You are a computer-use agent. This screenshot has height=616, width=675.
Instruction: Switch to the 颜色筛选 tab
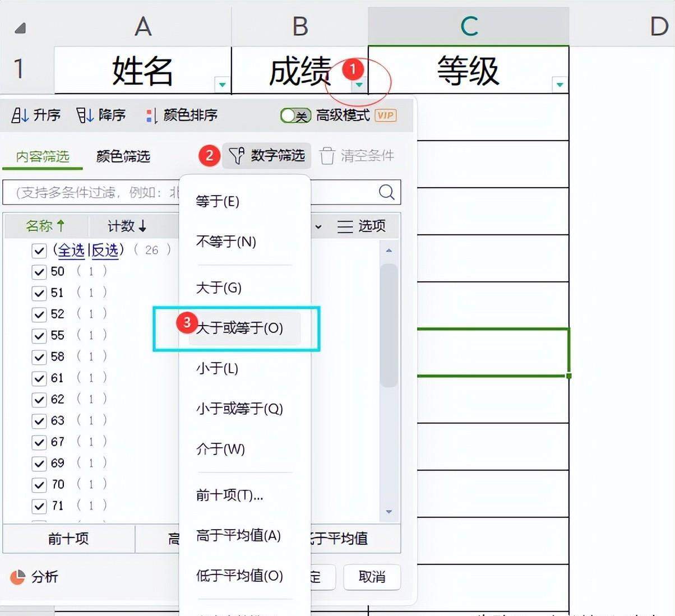pos(123,156)
